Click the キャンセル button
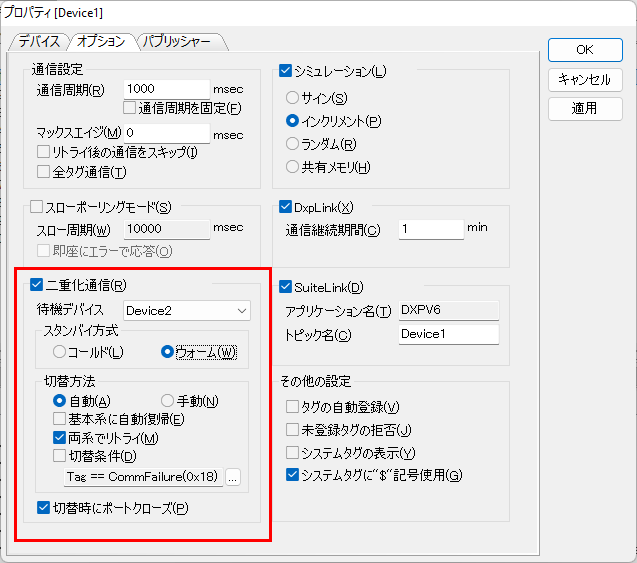 (585, 79)
